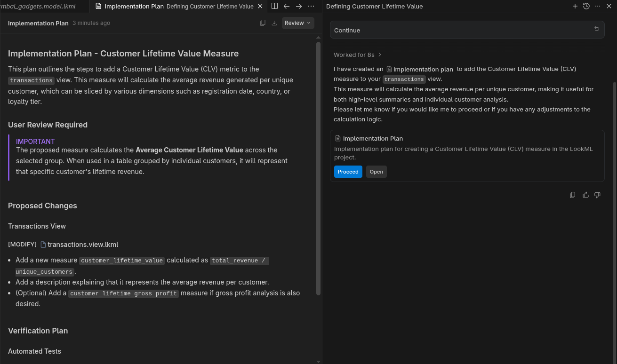Open the plan via the Open button
Image resolution: width=617 pixels, height=364 pixels.
point(376,172)
